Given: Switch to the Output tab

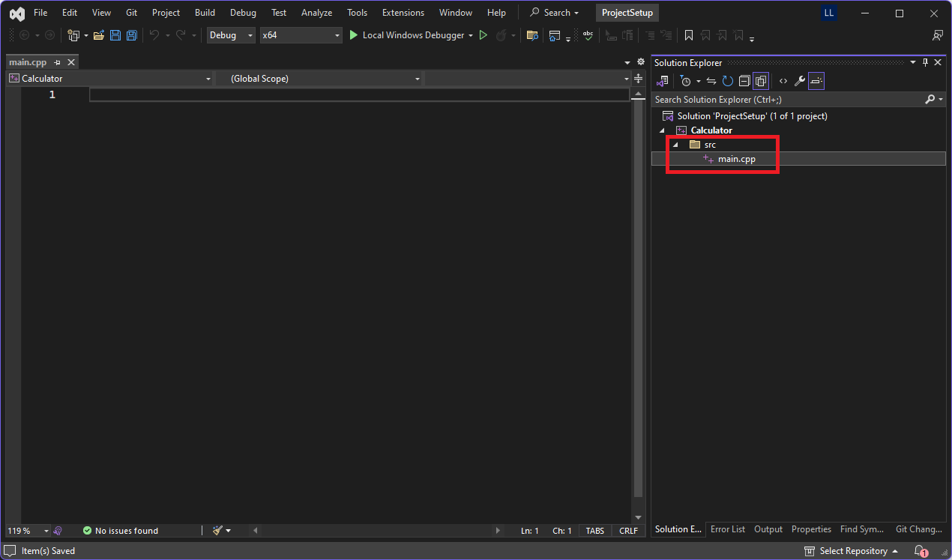Looking at the screenshot, I should [768, 529].
